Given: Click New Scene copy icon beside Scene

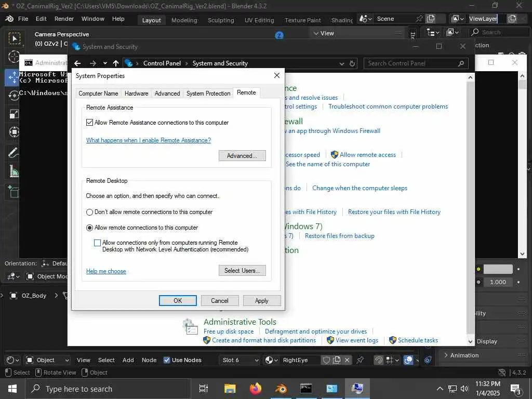Looking at the screenshot, I should (x=431, y=19).
